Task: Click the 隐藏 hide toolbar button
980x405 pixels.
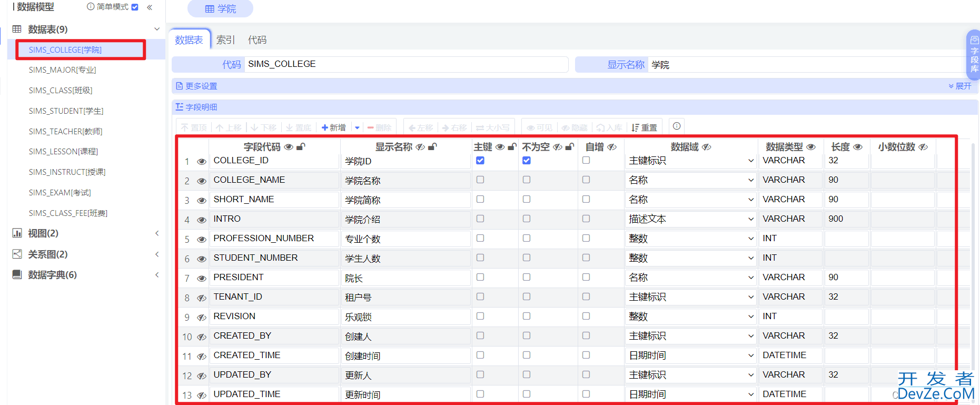Action: coord(574,127)
